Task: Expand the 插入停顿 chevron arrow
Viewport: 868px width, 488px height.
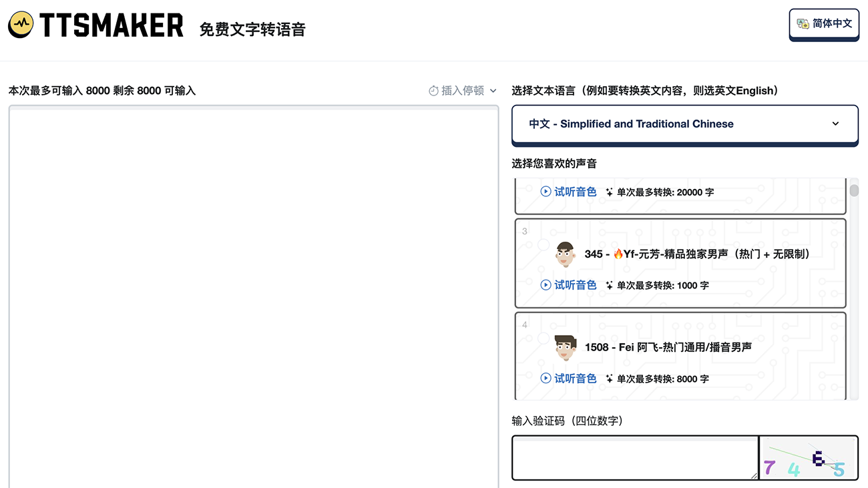Action: [493, 91]
